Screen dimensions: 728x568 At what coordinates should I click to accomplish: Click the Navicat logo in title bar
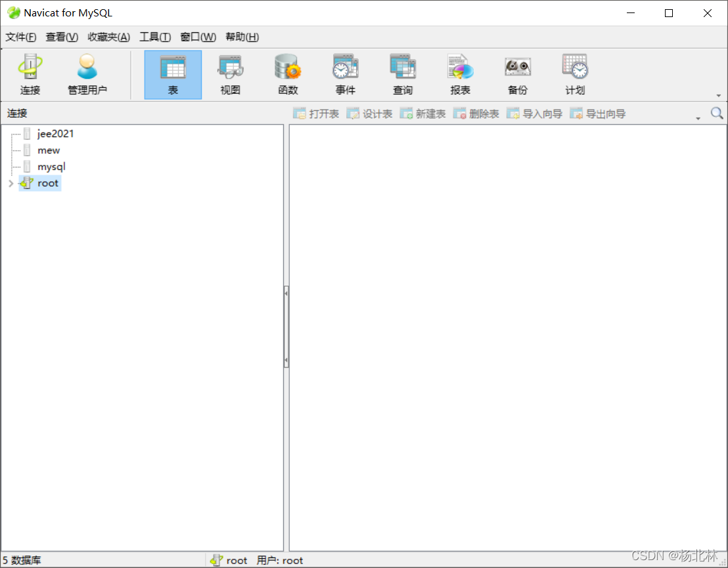(x=13, y=13)
